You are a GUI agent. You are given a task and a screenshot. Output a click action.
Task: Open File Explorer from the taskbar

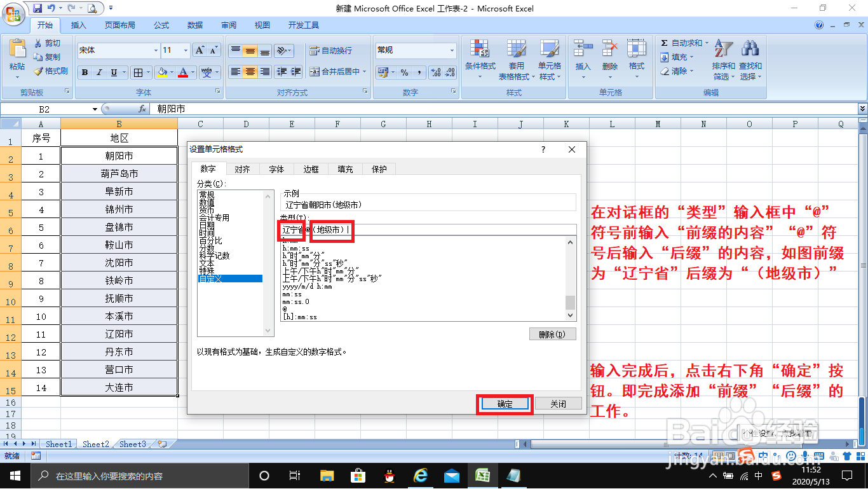327,476
